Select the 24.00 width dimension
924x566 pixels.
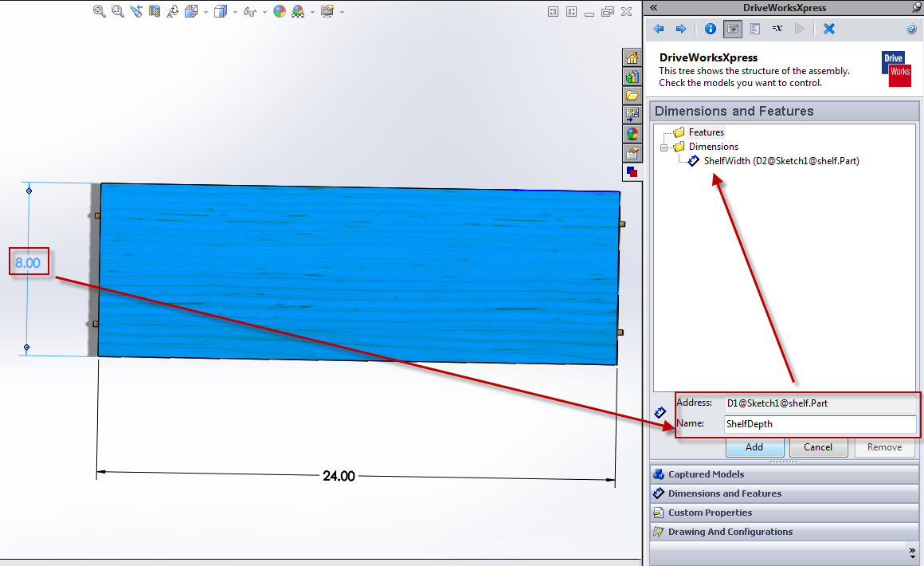click(x=339, y=476)
